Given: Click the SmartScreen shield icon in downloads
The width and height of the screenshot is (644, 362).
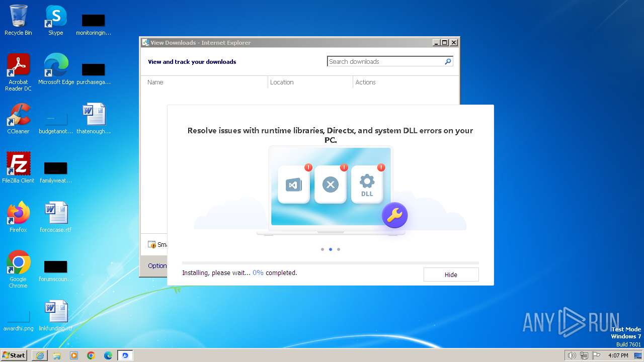Looking at the screenshot, I should tap(152, 245).
